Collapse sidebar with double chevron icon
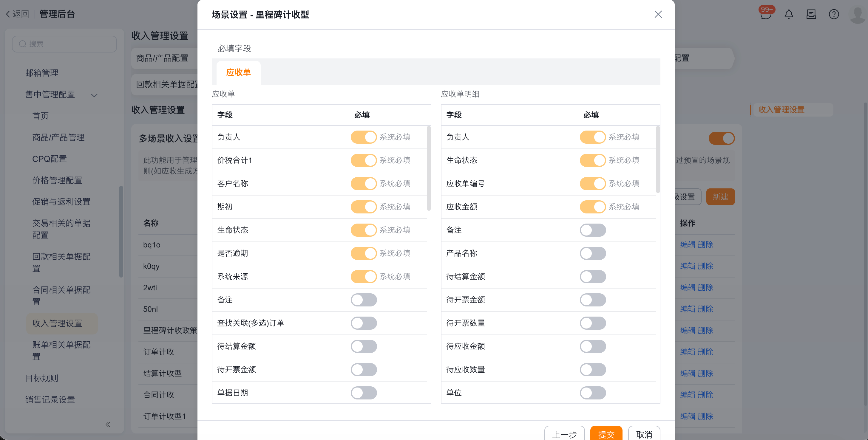Screen dimensions: 868x440 (x=108, y=424)
